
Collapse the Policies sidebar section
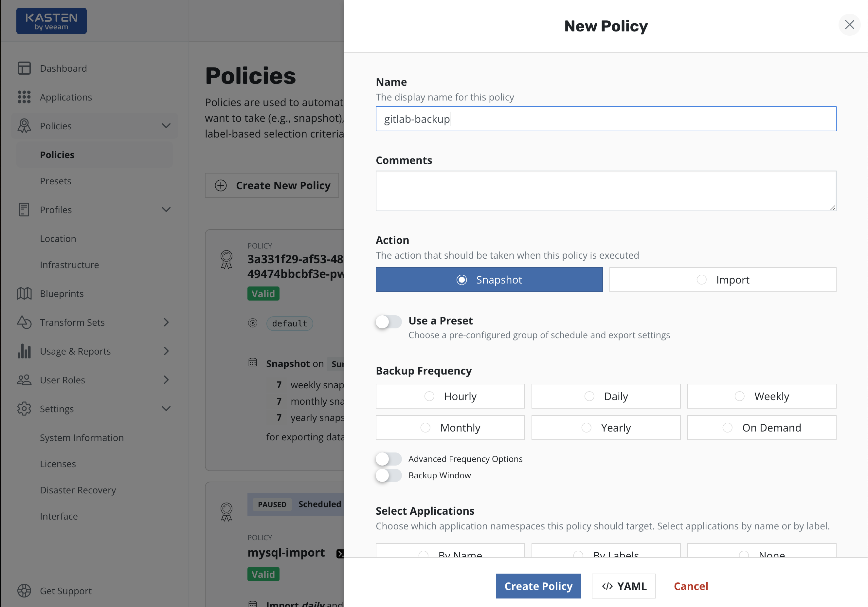click(166, 126)
